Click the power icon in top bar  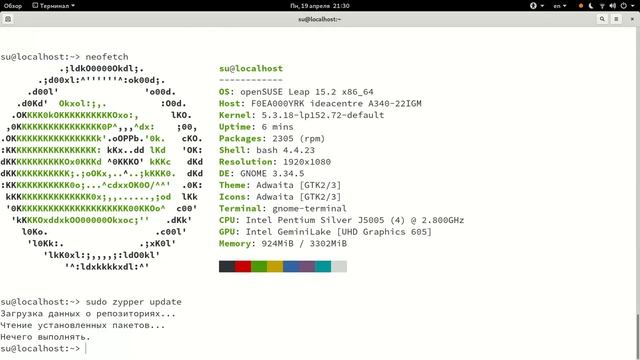(623, 6)
